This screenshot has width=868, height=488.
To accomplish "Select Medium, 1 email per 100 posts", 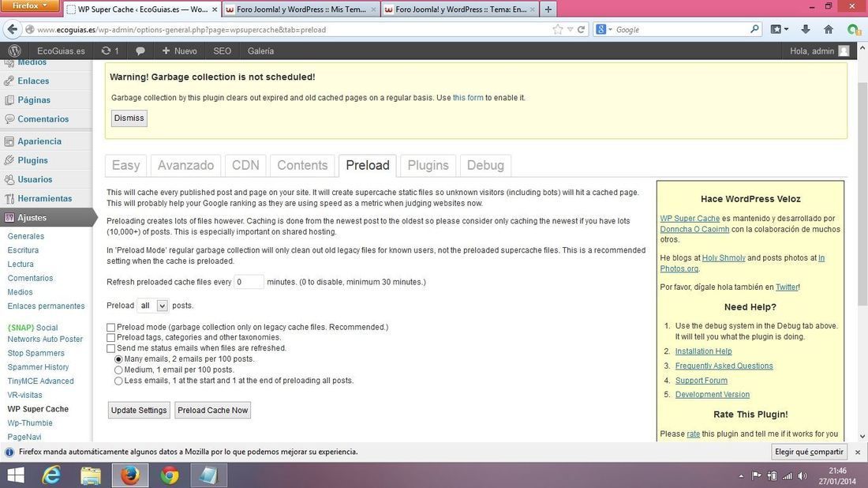I will pyautogui.click(x=118, y=370).
